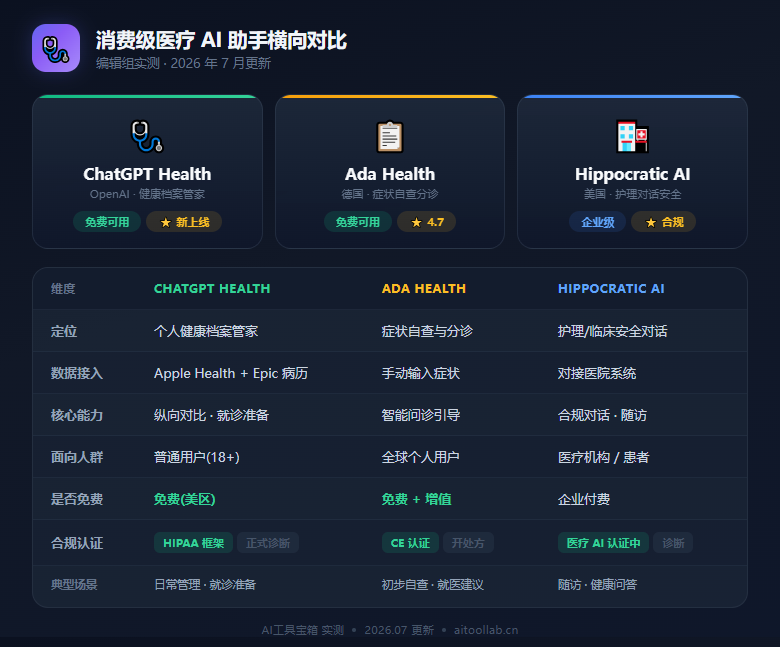
Task: Click the 维度 column header
Action: pos(63,288)
